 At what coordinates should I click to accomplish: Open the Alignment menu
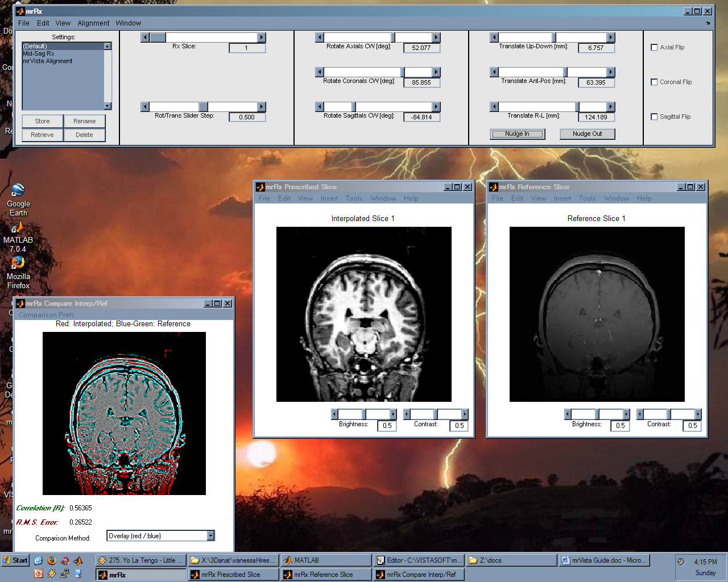pos(93,23)
